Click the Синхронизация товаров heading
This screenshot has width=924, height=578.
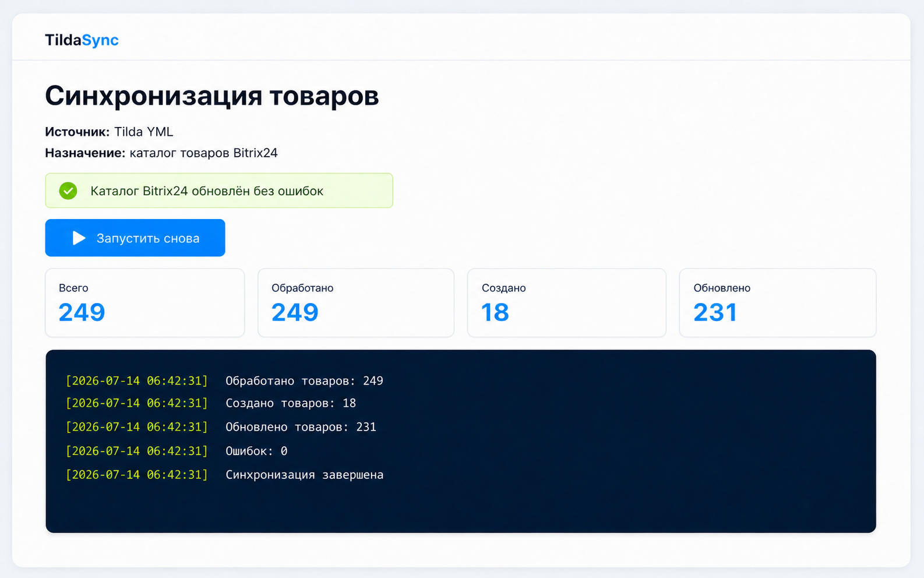(211, 96)
